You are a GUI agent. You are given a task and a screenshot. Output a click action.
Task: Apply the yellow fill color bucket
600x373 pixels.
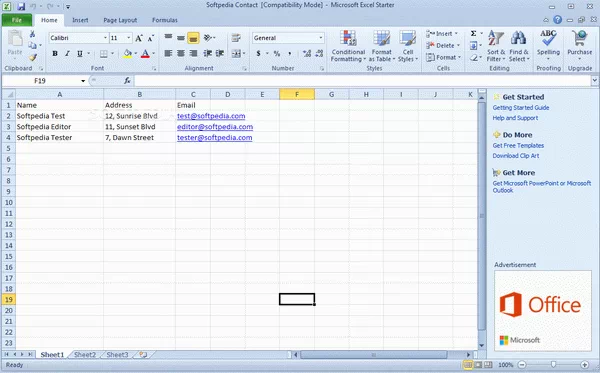[127, 54]
